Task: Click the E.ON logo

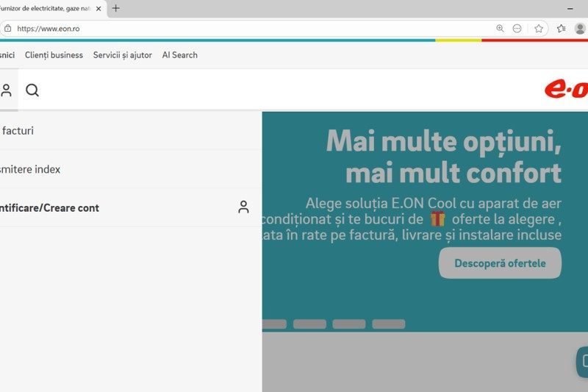Action: click(x=565, y=90)
